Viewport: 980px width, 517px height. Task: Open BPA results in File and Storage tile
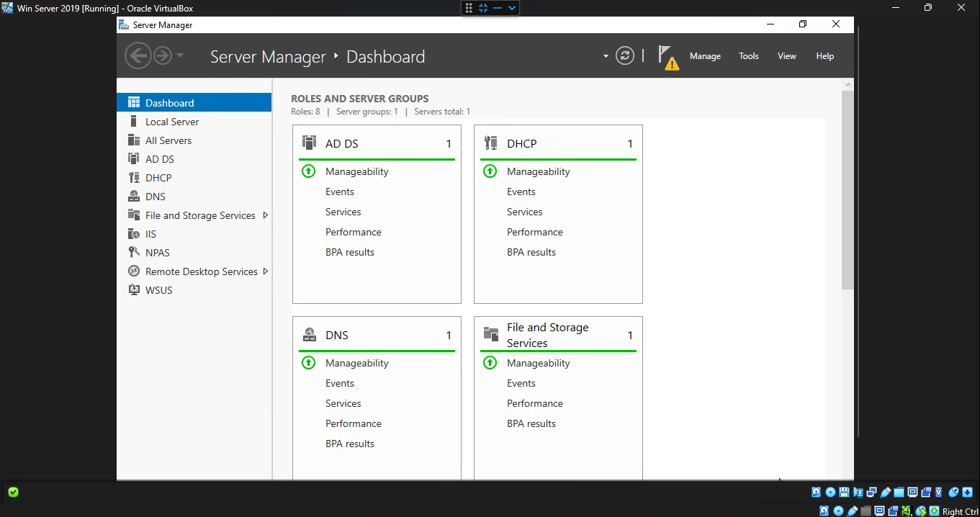(x=531, y=423)
